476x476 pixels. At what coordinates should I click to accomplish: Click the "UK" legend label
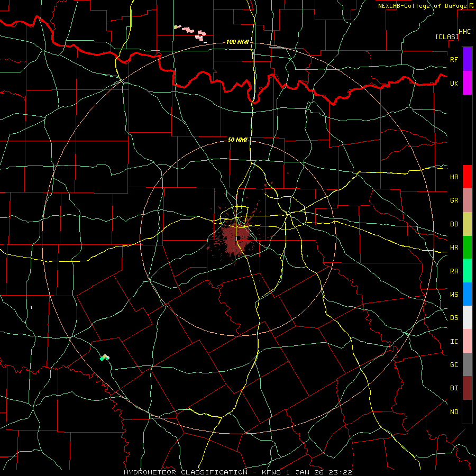click(x=454, y=83)
